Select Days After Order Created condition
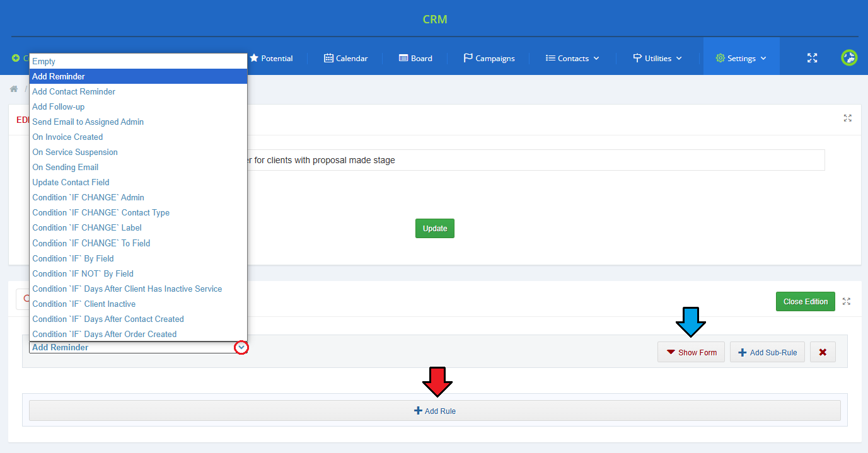 pyautogui.click(x=138, y=334)
